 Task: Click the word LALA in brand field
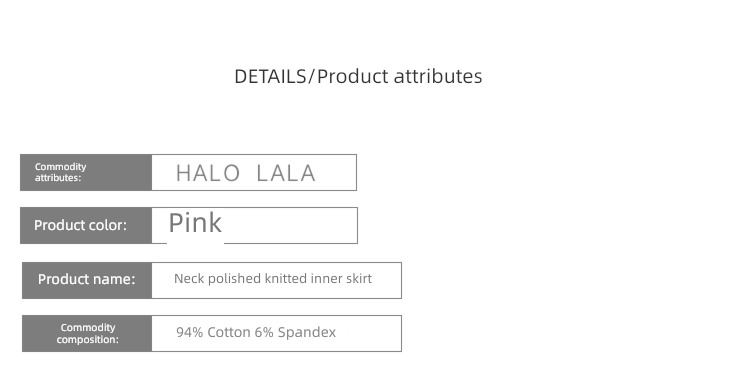click(x=286, y=173)
